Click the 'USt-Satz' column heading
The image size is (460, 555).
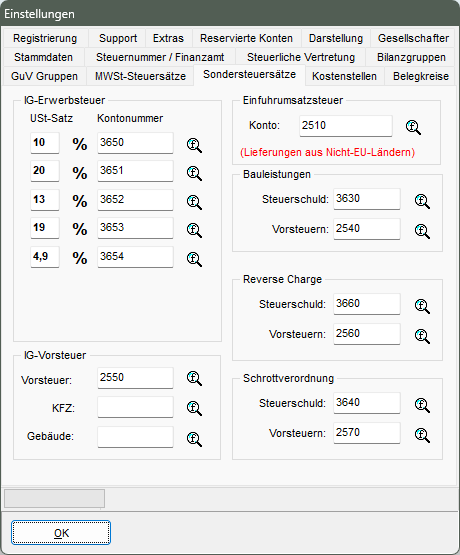pos(51,118)
